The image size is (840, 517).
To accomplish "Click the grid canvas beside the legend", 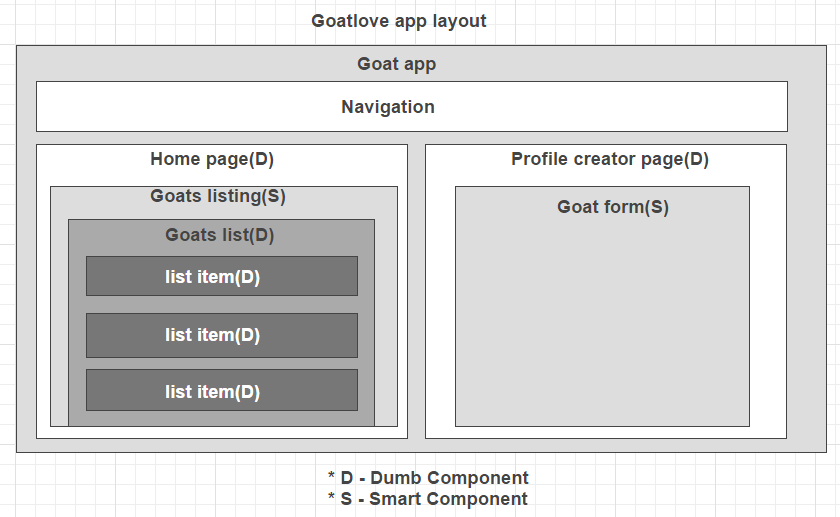I will point(680,488).
